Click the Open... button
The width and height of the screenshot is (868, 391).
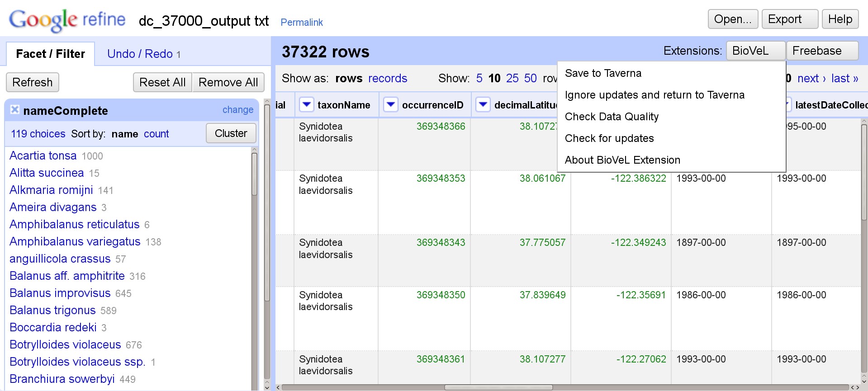tap(733, 19)
